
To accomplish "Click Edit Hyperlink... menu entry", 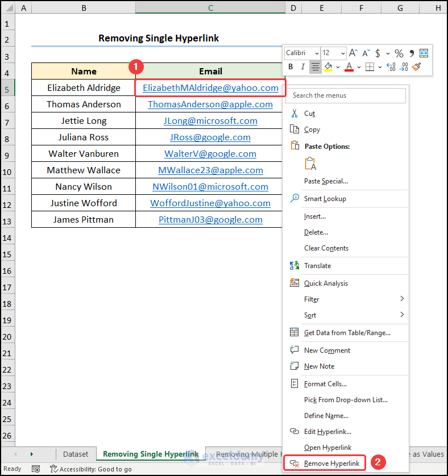I will (346, 431).
